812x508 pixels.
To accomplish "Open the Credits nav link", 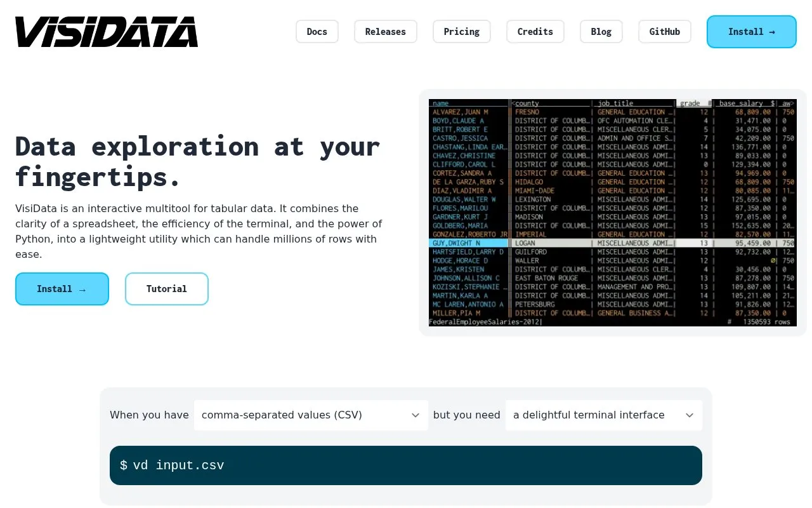I will pos(535,32).
